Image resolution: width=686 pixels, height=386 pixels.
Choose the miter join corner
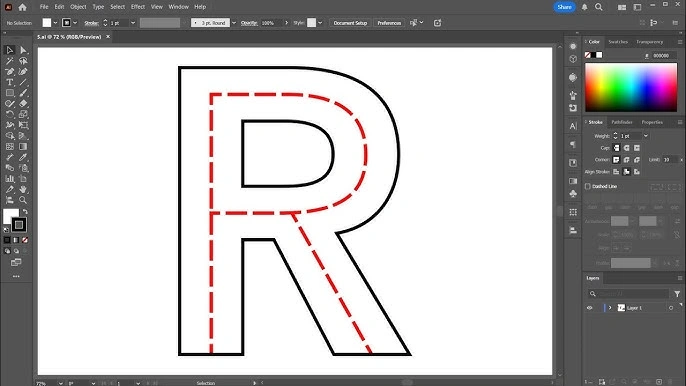[616, 160]
